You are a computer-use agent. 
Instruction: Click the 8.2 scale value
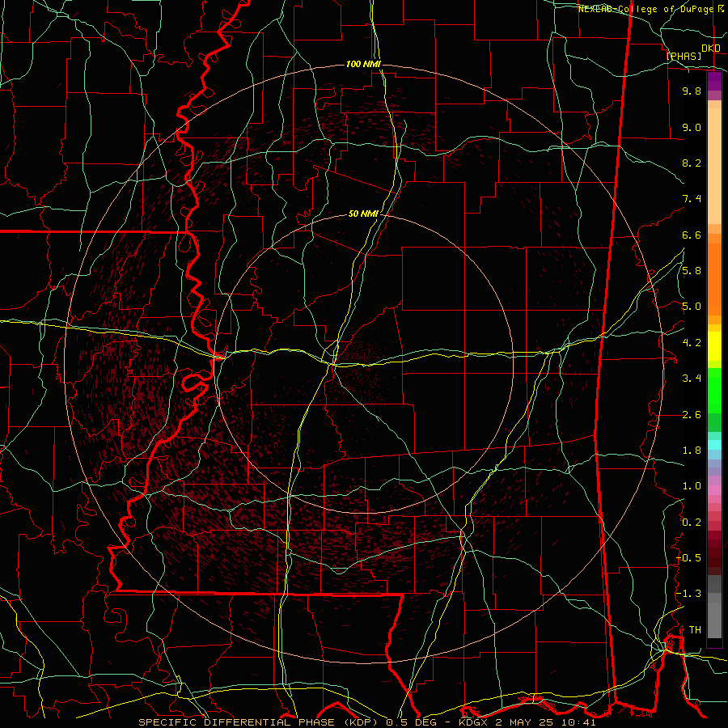click(x=692, y=163)
